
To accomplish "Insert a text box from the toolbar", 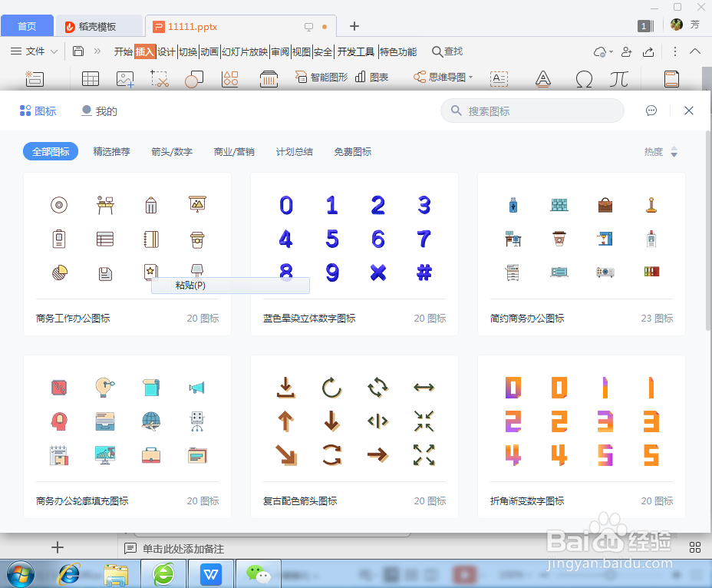I will (x=499, y=79).
